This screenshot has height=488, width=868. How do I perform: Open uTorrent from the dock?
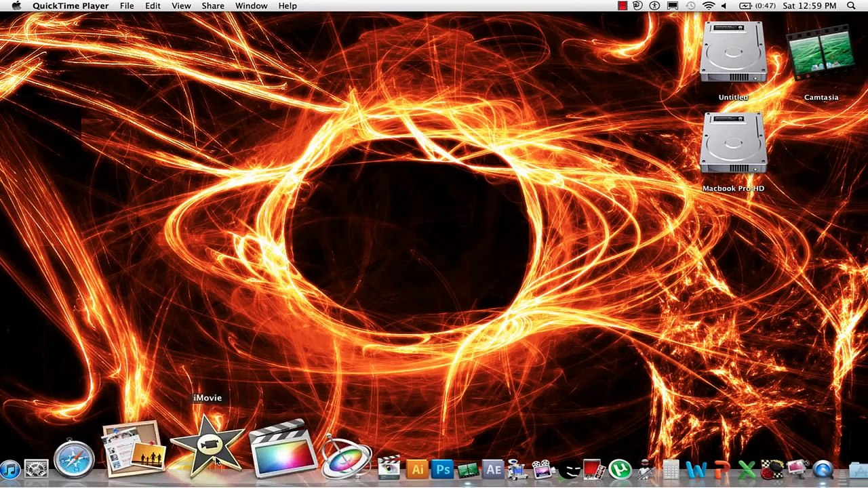pos(619,468)
